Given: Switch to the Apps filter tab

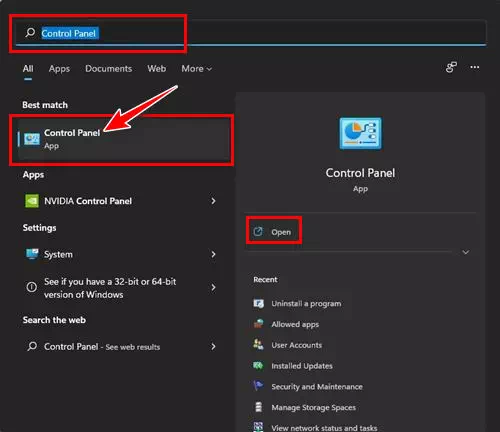Looking at the screenshot, I should 59,69.
